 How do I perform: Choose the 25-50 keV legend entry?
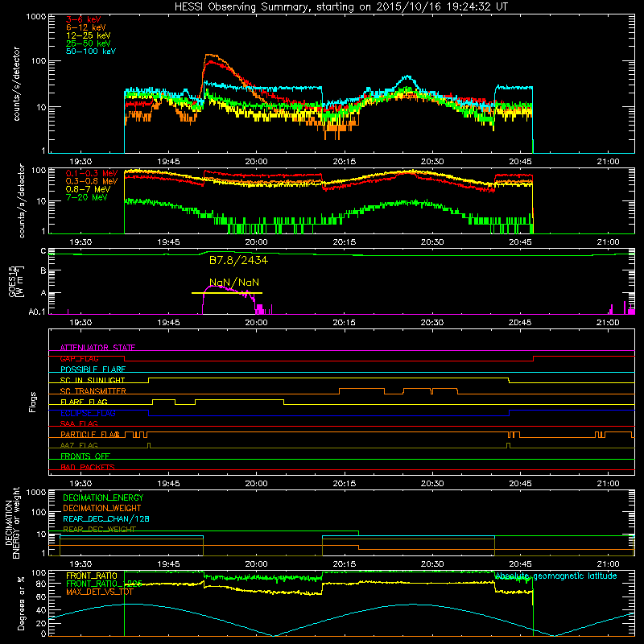88,43
